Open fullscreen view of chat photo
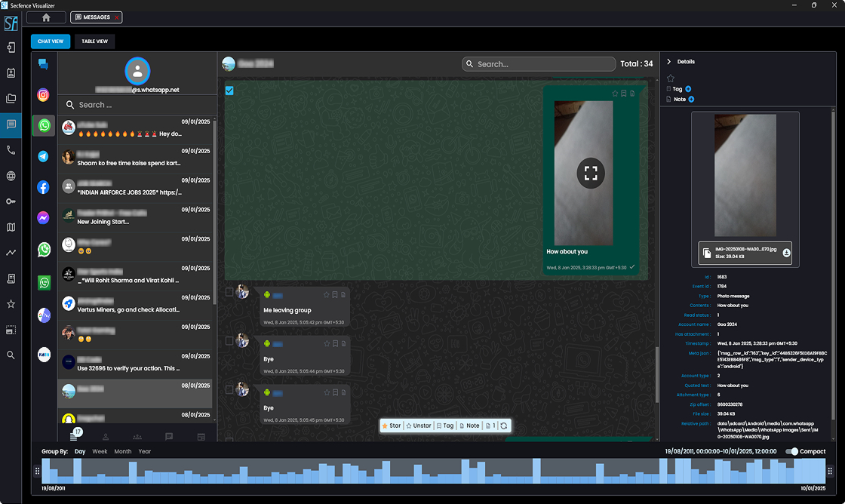The height and width of the screenshot is (504, 845). [591, 173]
